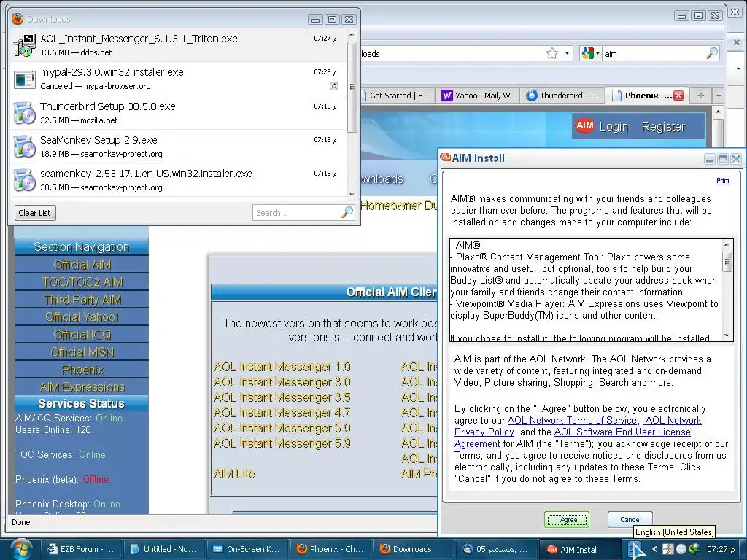Screen dimensions: 747x560
Task: Open the AOL Network Privacy Policy link
Action: point(484,432)
